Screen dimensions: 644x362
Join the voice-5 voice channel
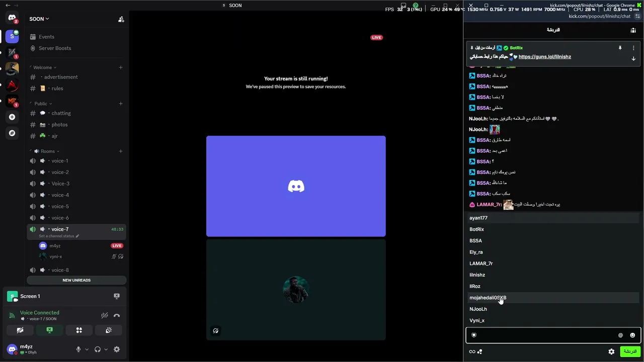(x=76, y=207)
